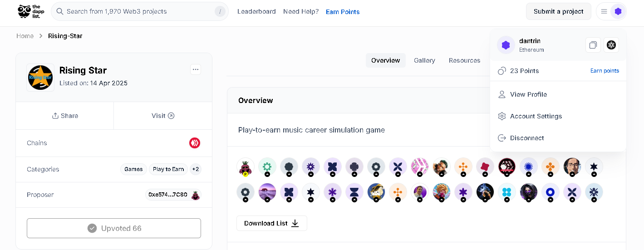Click the cartoon man with glasses avatar
This screenshot has width=644, height=250.
572,167
